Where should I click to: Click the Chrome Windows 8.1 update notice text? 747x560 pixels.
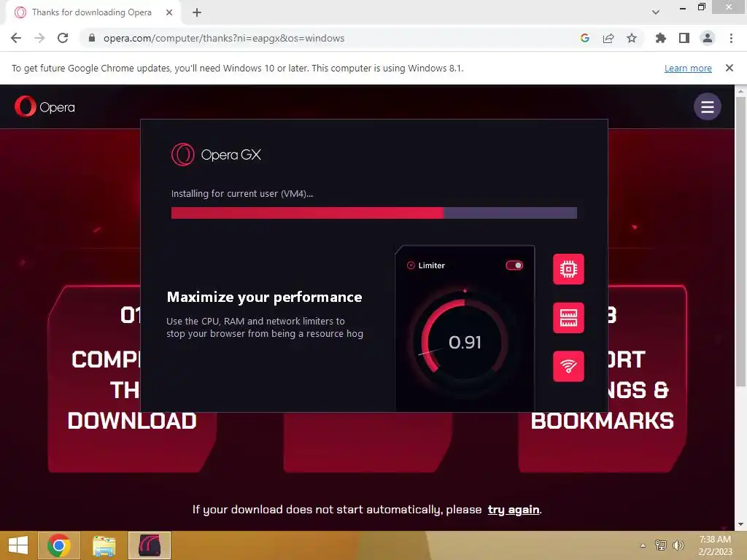click(x=237, y=68)
